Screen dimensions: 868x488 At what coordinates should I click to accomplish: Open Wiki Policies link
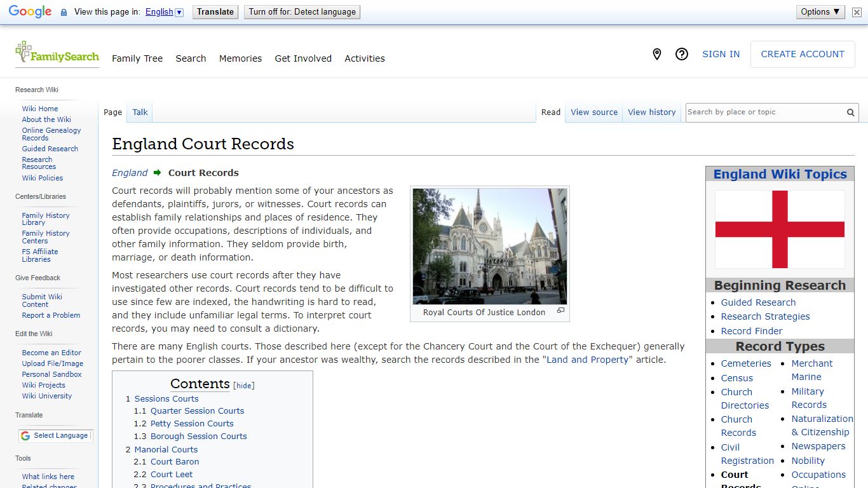pyautogui.click(x=43, y=178)
